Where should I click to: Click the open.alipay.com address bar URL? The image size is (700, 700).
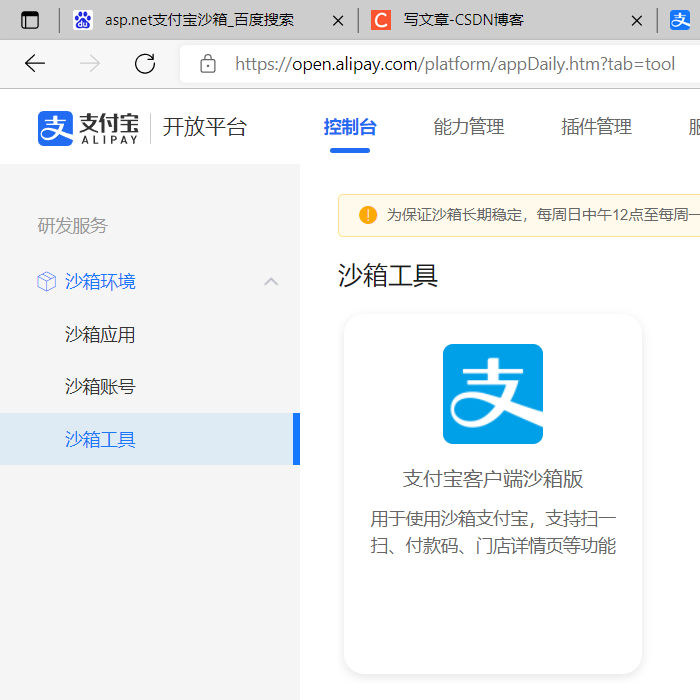tap(455, 64)
